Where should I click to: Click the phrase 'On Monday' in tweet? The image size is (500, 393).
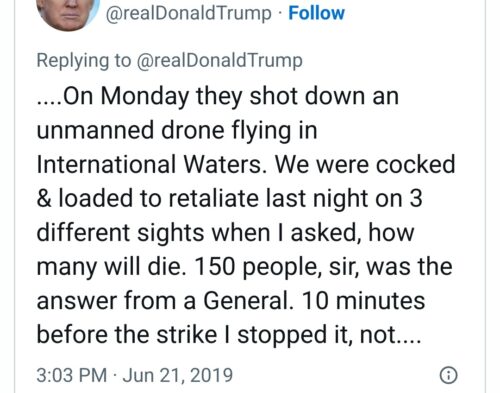(126, 97)
